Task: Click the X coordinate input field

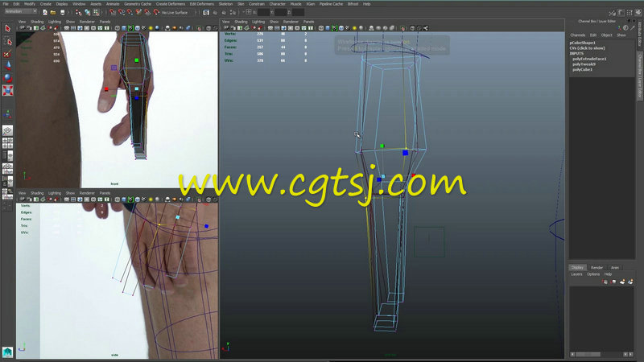Action: click(263, 12)
